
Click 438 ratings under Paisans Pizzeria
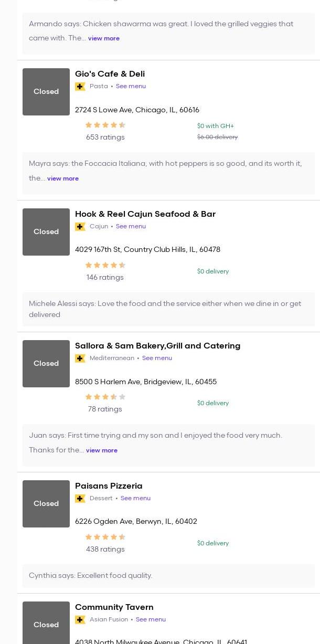105,549
